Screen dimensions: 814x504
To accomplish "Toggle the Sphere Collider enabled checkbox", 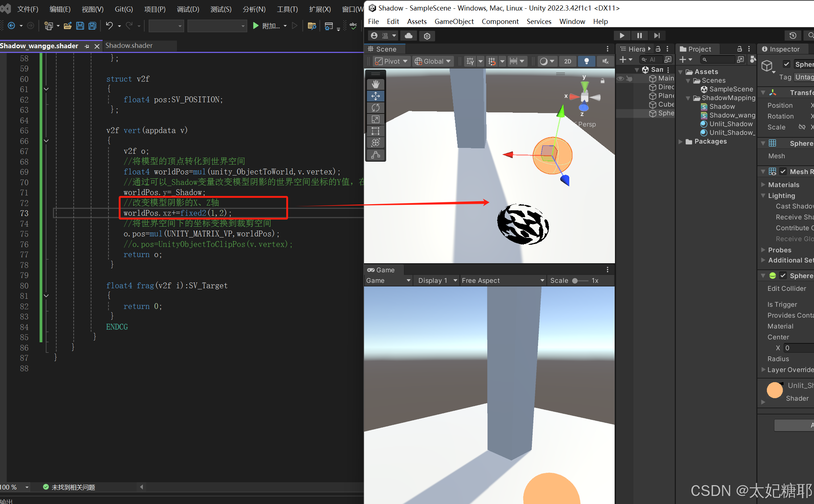I will pyautogui.click(x=783, y=276).
